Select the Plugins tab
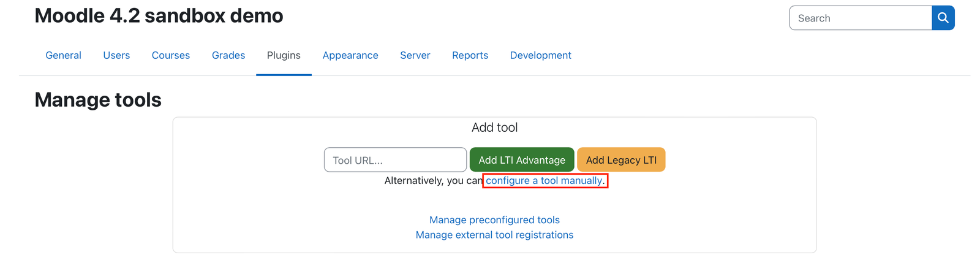The height and width of the screenshot is (279, 980). [x=284, y=55]
